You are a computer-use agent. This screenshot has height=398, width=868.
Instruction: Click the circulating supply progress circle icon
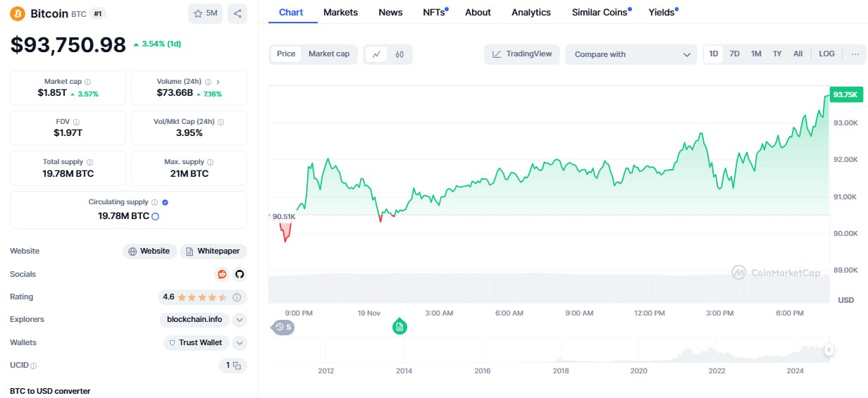[156, 216]
